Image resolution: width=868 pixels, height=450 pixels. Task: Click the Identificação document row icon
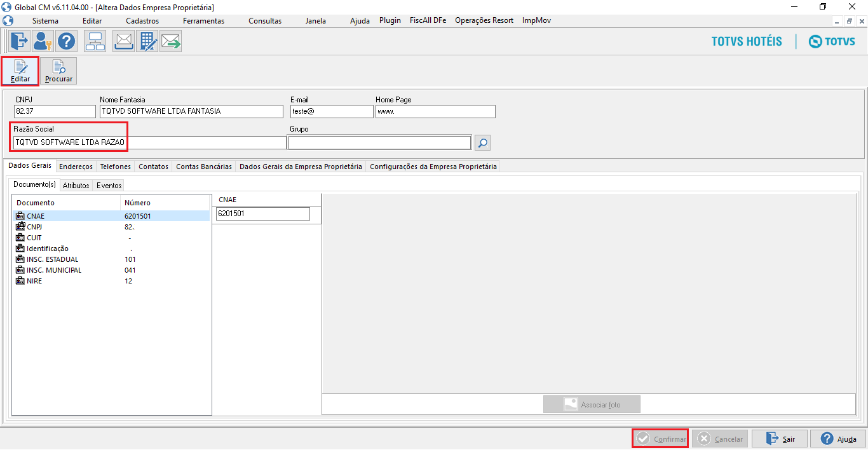tap(20, 249)
